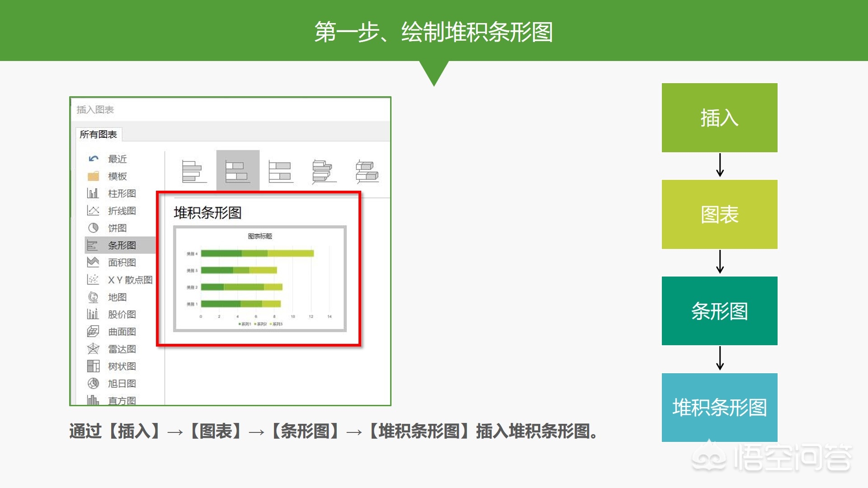Click the 插入 step box in flowchart
The image size is (868, 488).
719,117
